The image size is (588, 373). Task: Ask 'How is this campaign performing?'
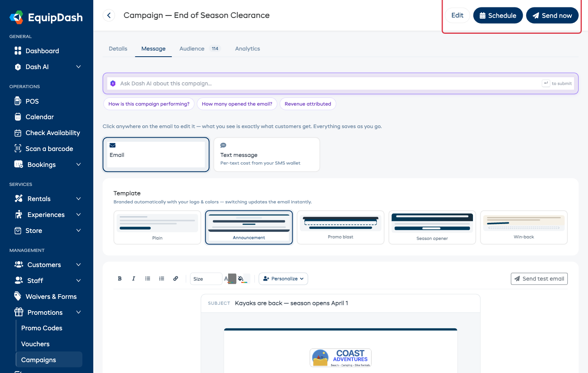[x=149, y=104]
